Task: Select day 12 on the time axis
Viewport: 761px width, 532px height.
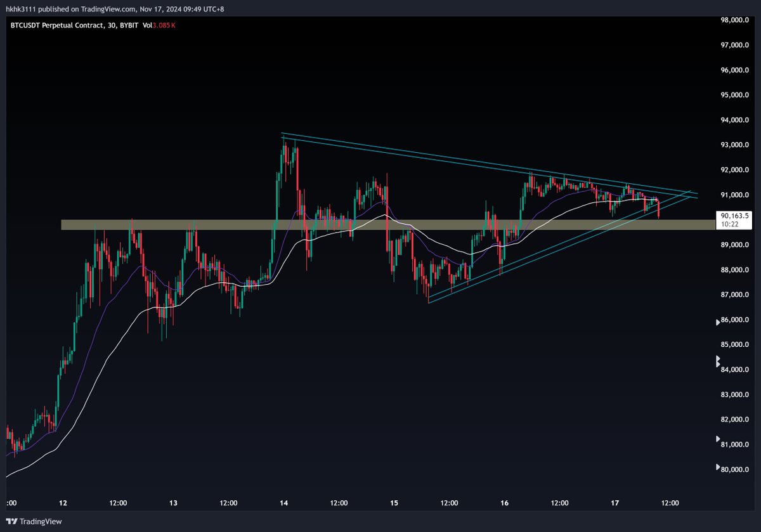Action: tap(63, 503)
